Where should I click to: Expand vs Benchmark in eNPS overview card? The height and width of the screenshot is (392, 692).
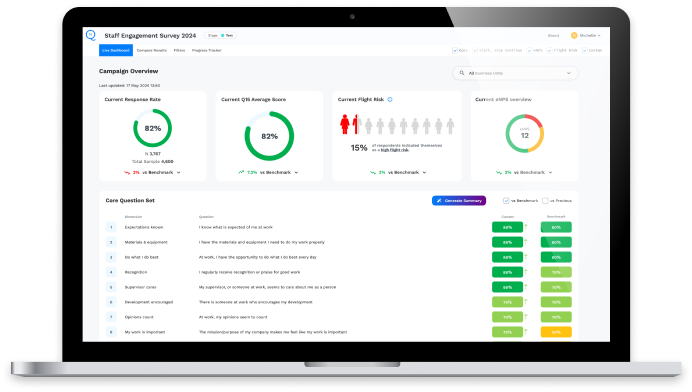tap(550, 173)
